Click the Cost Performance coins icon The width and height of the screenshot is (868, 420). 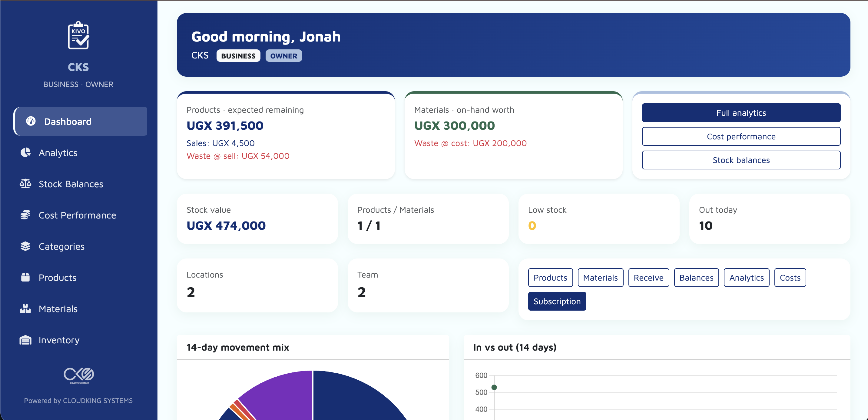click(25, 215)
